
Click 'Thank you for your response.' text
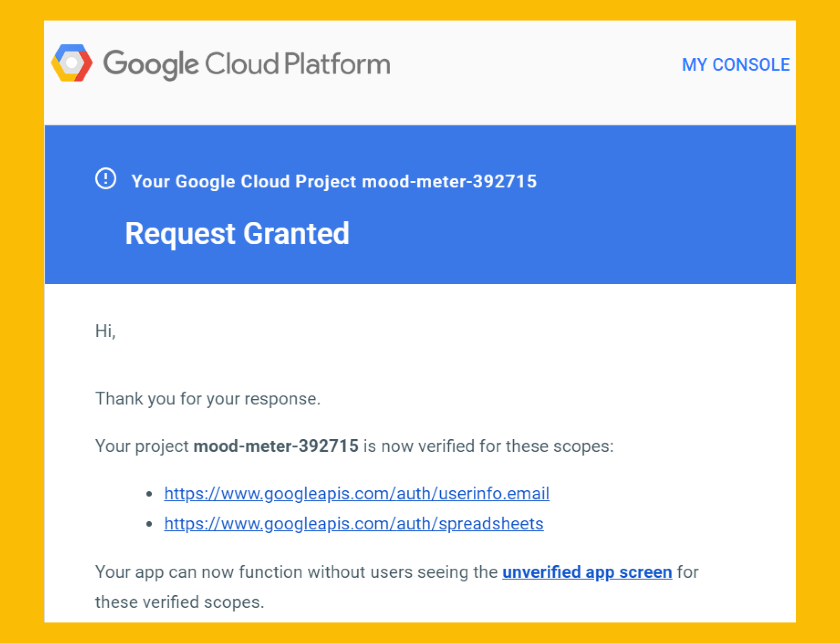coord(208,399)
